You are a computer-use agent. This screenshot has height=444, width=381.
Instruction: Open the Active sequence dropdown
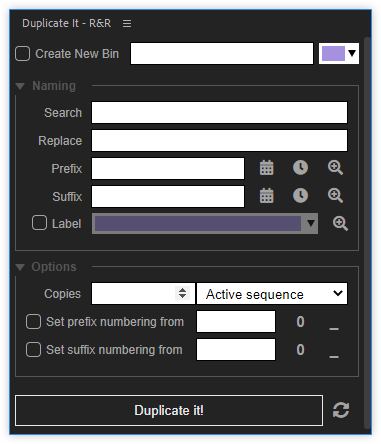(272, 294)
